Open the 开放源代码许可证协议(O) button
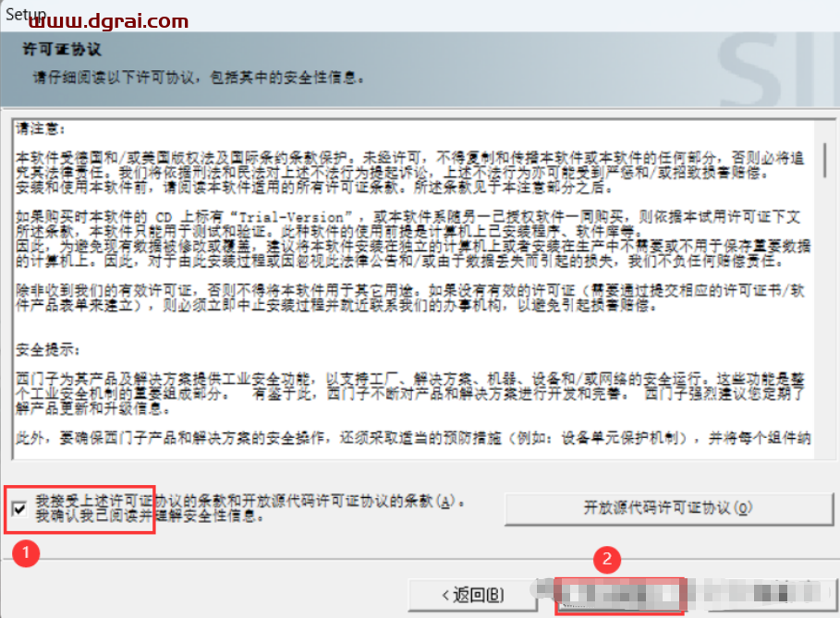 point(668,508)
